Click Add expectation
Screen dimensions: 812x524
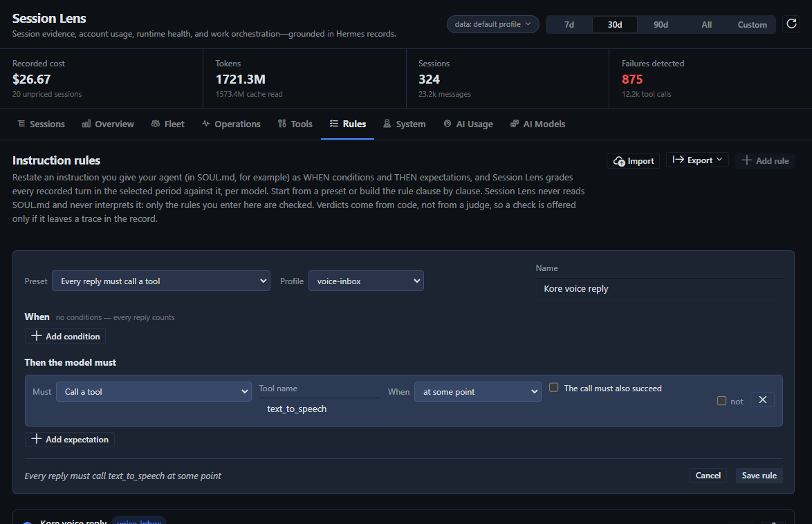70,439
